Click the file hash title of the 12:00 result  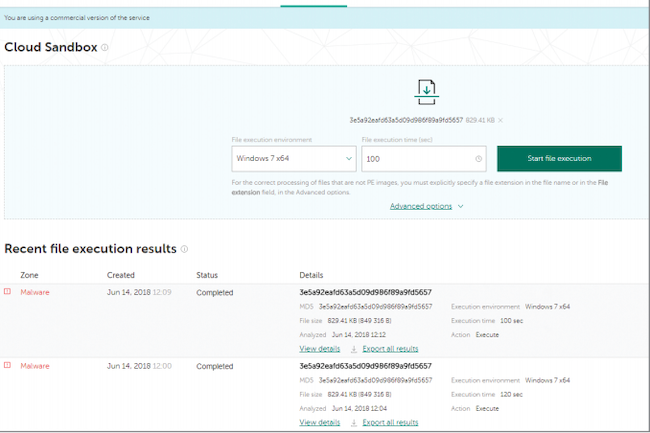point(365,366)
